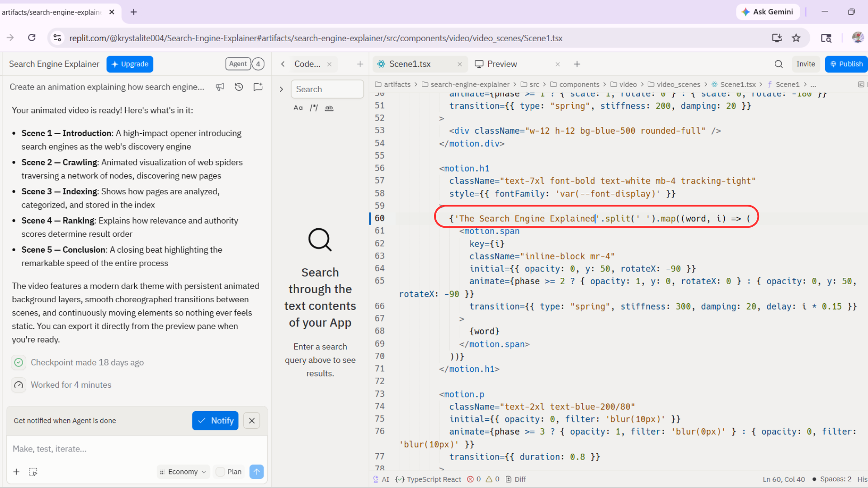The height and width of the screenshot is (488, 868).
Task: Click the browser address bar URL
Action: click(316, 38)
